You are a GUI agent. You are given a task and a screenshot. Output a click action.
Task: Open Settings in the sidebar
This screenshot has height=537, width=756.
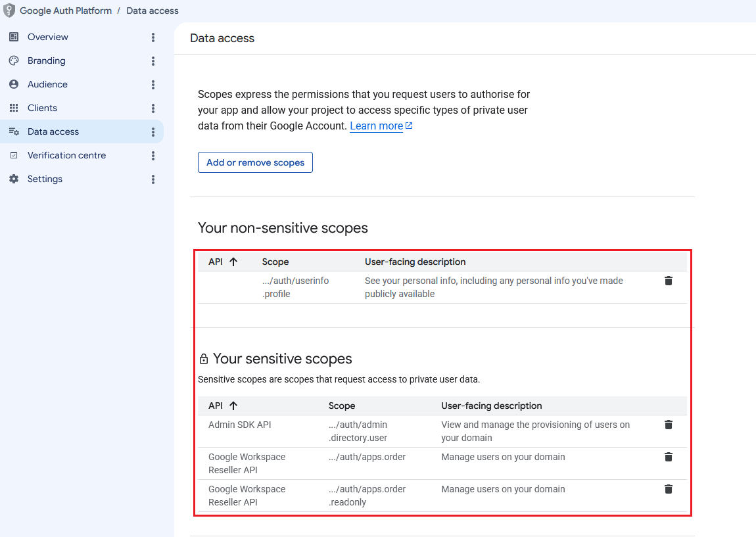pyautogui.click(x=45, y=179)
